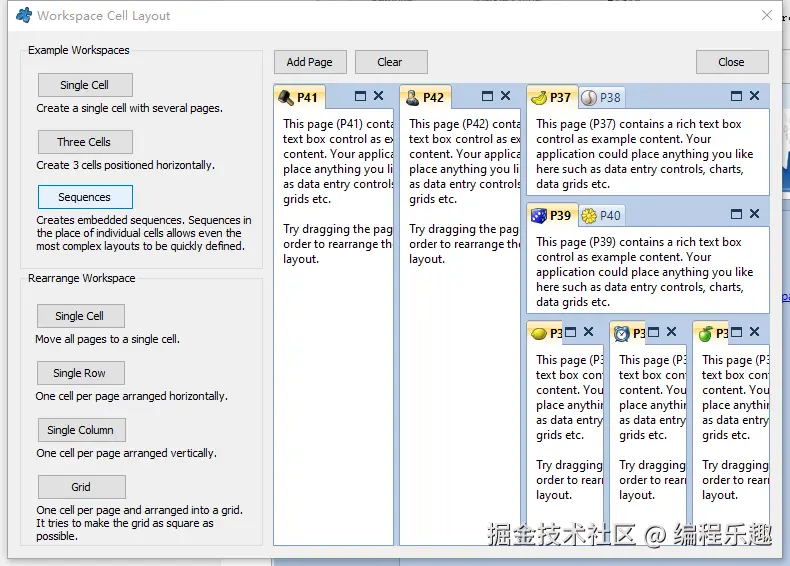Image resolution: width=790 pixels, height=566 pixels.
Task: Switch to the P42 tab
Action: point(425,97)
